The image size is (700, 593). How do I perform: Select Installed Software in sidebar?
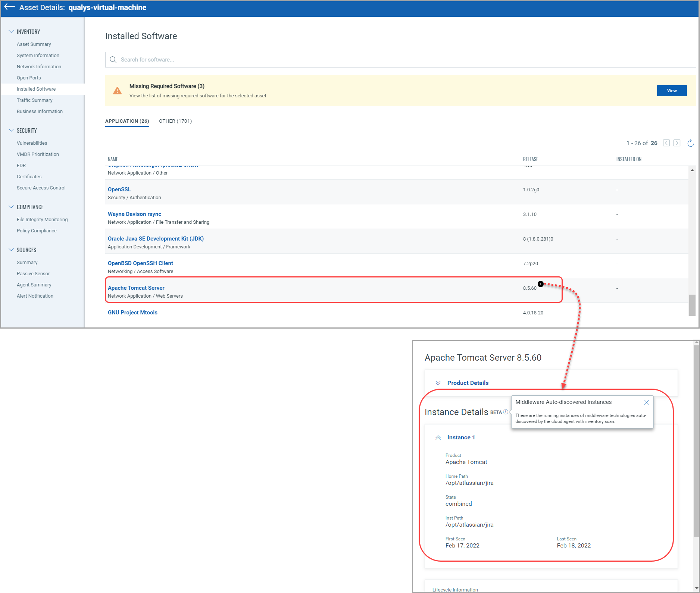click(x=36, y=89)
